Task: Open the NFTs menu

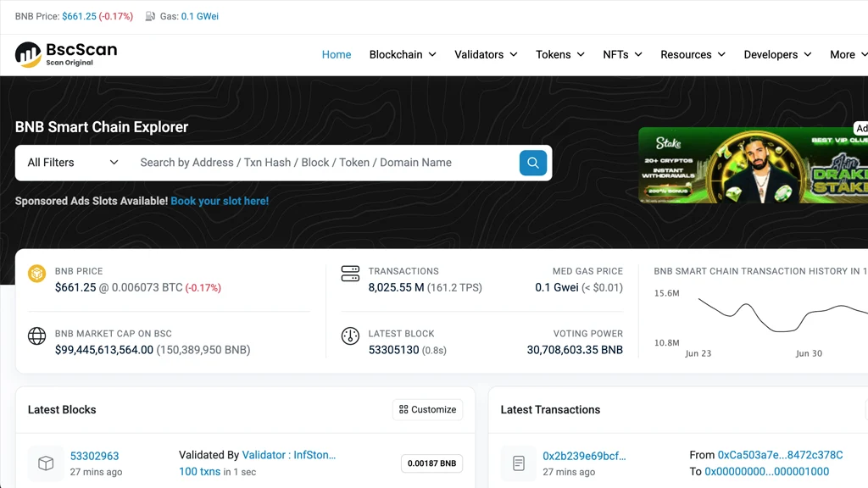Action: (x=622, y=54)
